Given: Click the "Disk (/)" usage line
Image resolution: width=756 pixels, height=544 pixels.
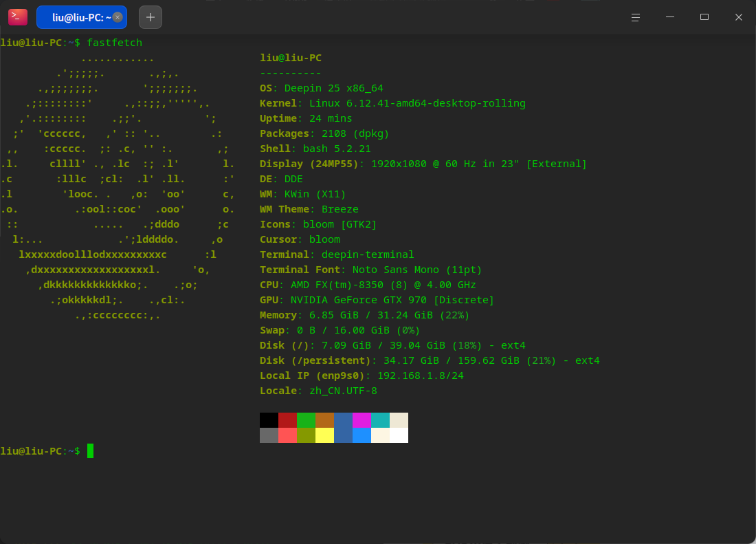Looking at the screenshot, I should click(392, 345).
